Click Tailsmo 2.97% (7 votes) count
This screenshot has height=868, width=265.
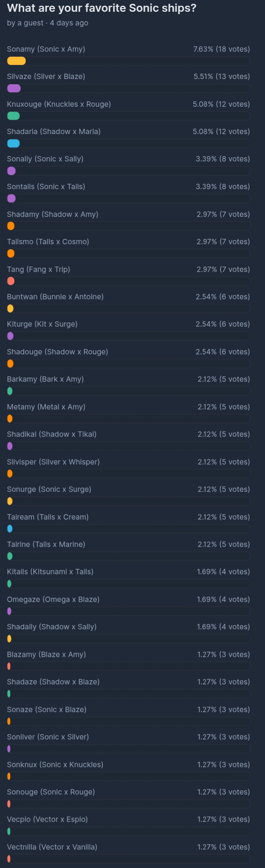coord(223,242)
